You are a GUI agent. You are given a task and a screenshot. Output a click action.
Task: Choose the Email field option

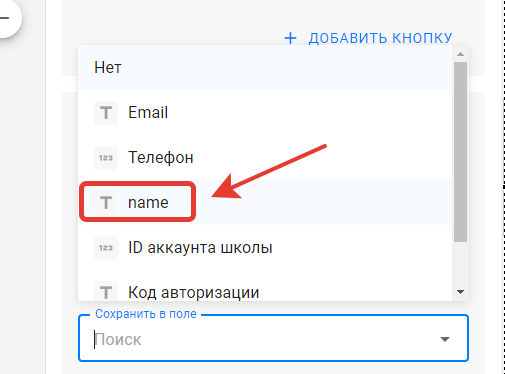point(265,112)
